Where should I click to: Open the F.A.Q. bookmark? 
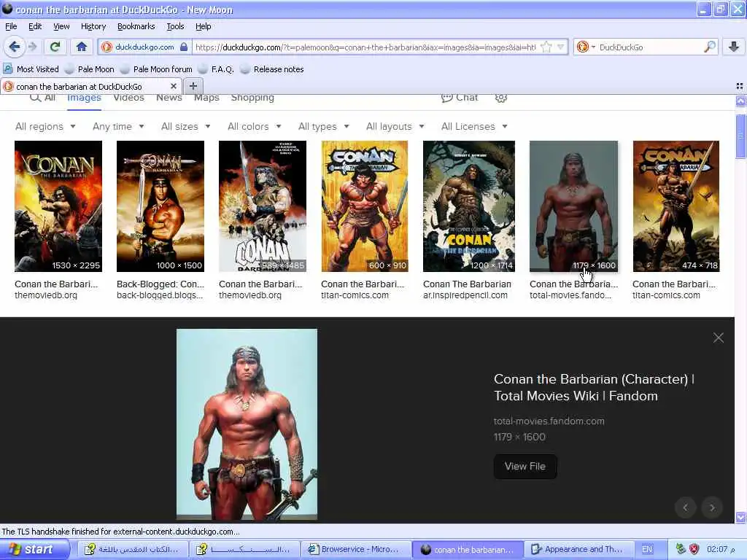click(x=216, y=69)
